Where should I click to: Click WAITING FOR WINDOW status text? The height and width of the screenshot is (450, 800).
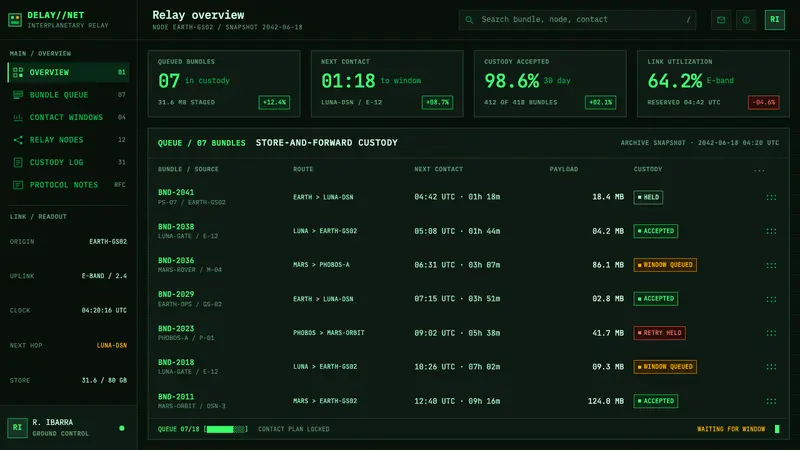coord(731,429)
